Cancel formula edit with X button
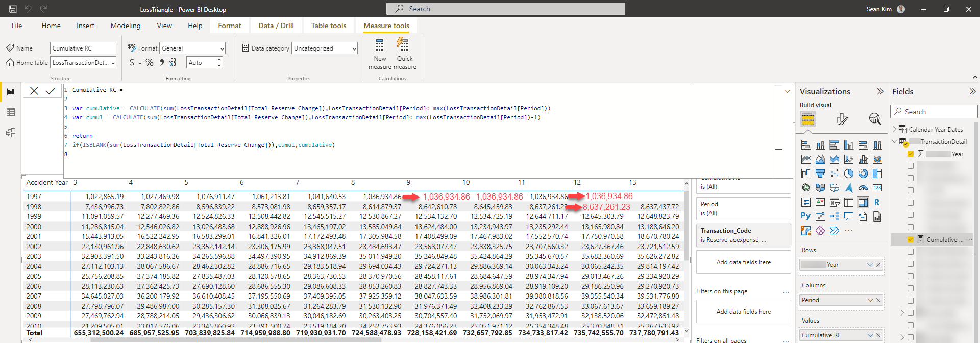980x343 pixels. 34,91
